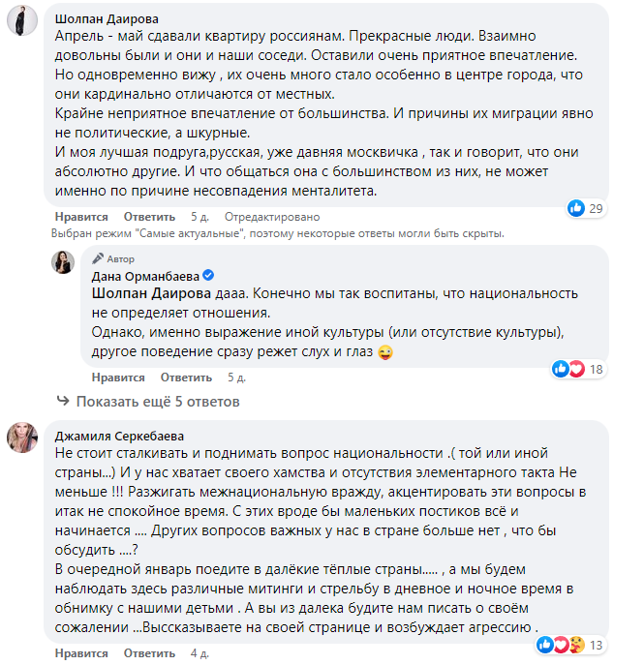
Task: Click reaction emojis on Дана Орманбаева's reply
Action: (568, 369)
